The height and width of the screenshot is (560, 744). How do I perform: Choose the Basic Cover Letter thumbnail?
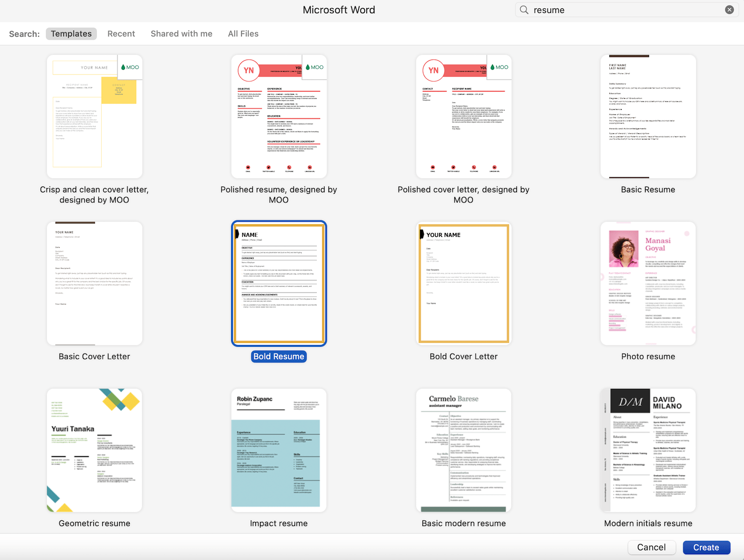click(94, 283)
